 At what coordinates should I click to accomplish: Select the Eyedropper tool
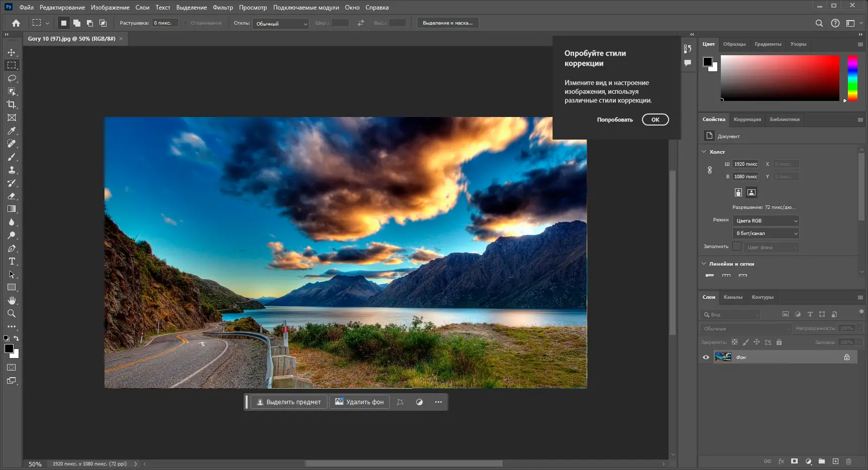tap(12, 131)
